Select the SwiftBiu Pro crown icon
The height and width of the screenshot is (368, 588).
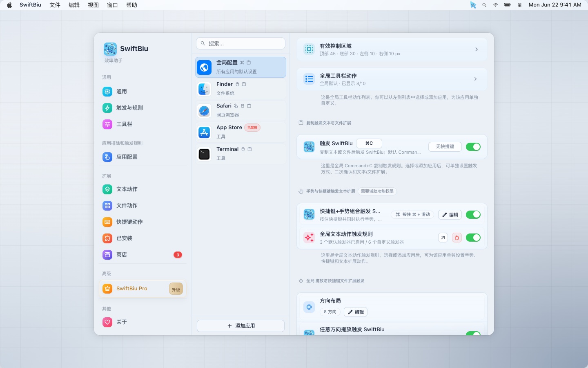pos(107,289)
